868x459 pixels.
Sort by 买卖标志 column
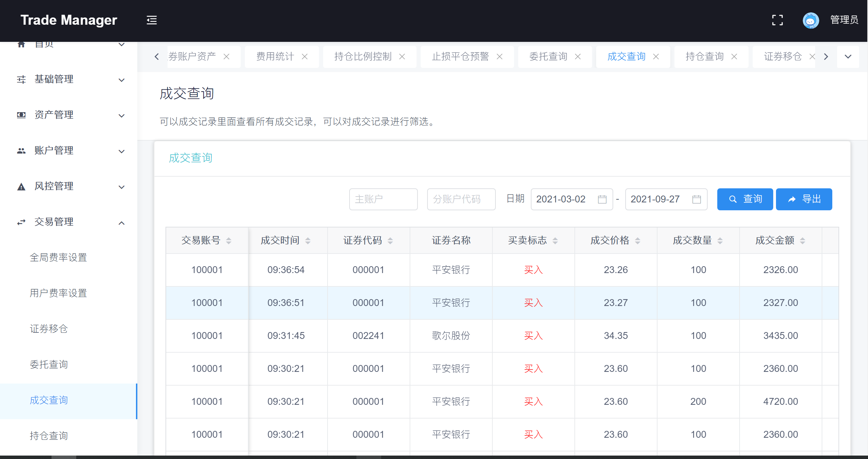555,241
